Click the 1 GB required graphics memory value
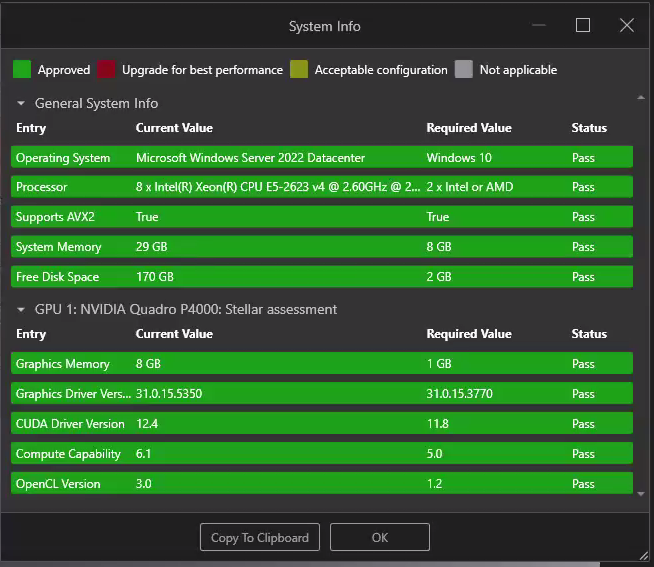 [x=439, y=364]
